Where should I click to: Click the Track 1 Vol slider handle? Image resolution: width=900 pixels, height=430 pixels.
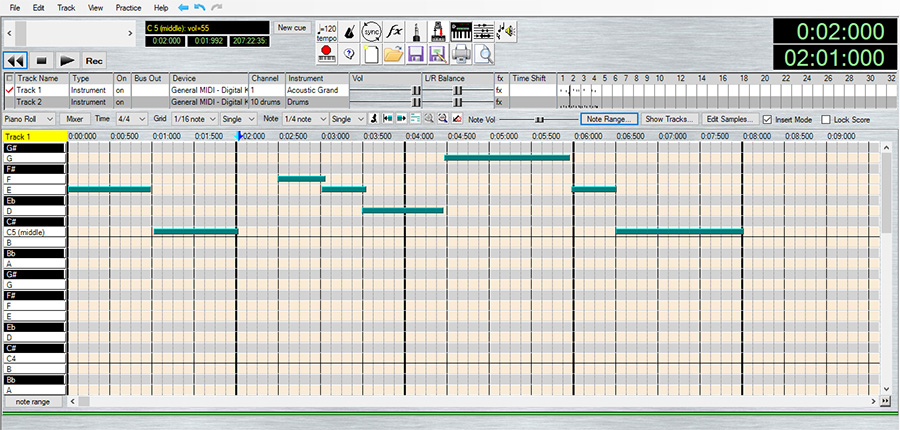416,90
